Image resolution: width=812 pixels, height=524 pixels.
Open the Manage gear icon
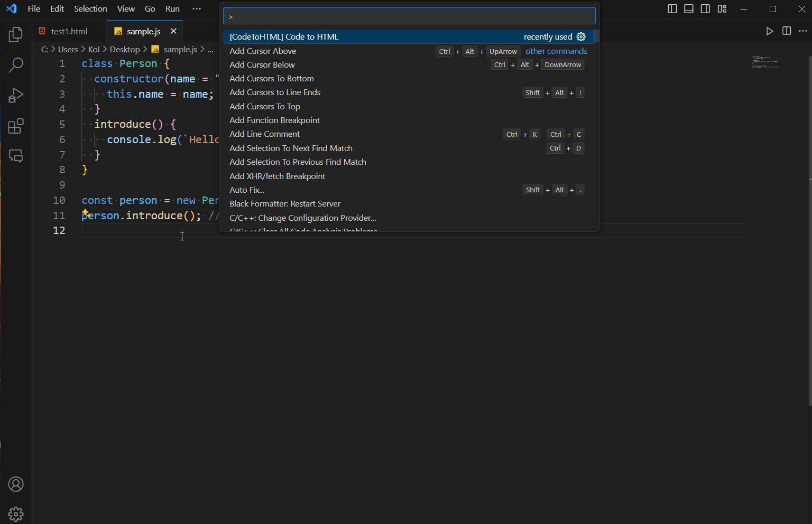[x=16, y=514]
